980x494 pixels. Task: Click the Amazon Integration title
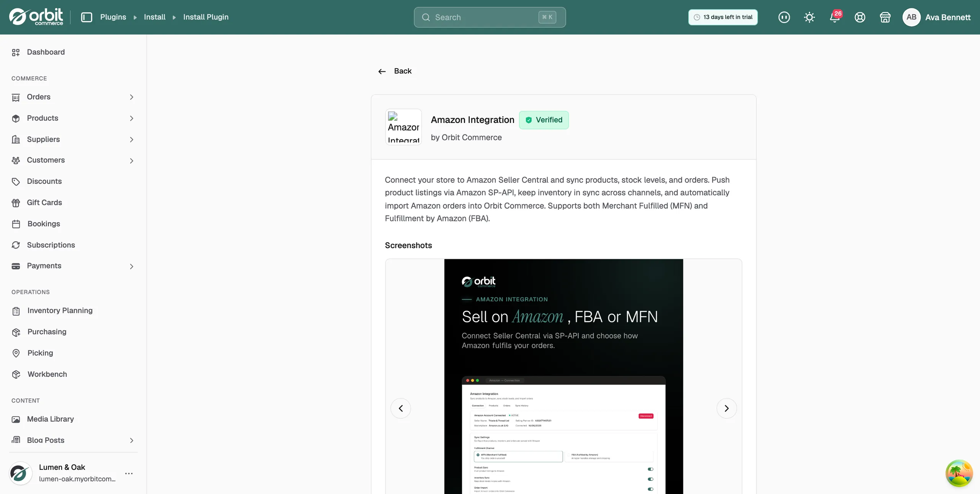[472, 120]
